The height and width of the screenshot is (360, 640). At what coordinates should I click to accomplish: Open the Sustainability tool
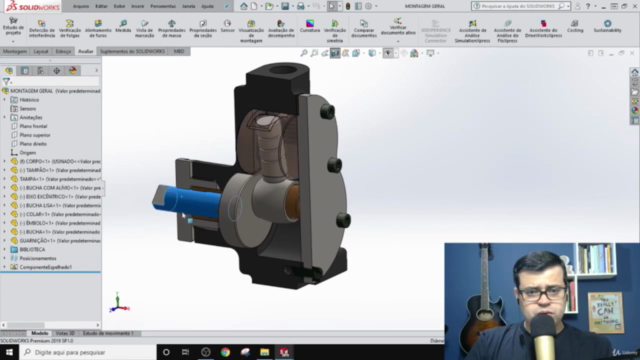click(607, 26)
